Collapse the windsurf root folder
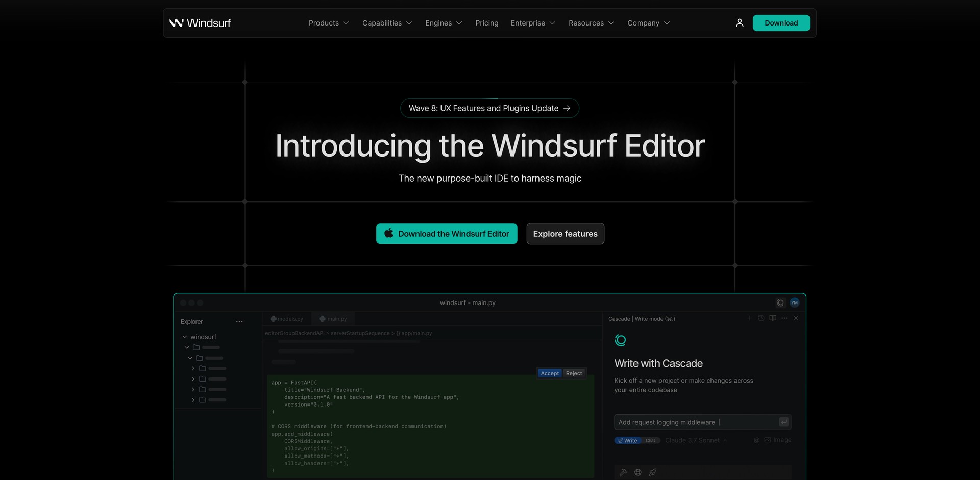The height and width of the screenshot is (480, 980). point(185,337)
